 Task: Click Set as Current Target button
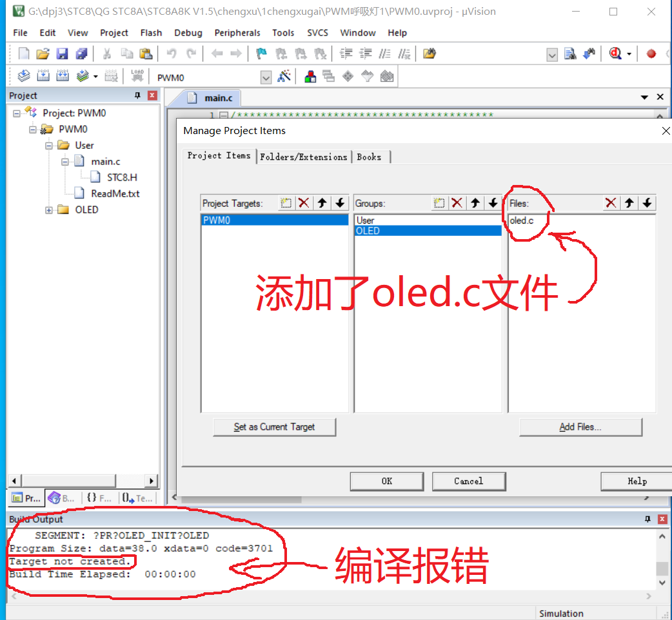point(274,427)
